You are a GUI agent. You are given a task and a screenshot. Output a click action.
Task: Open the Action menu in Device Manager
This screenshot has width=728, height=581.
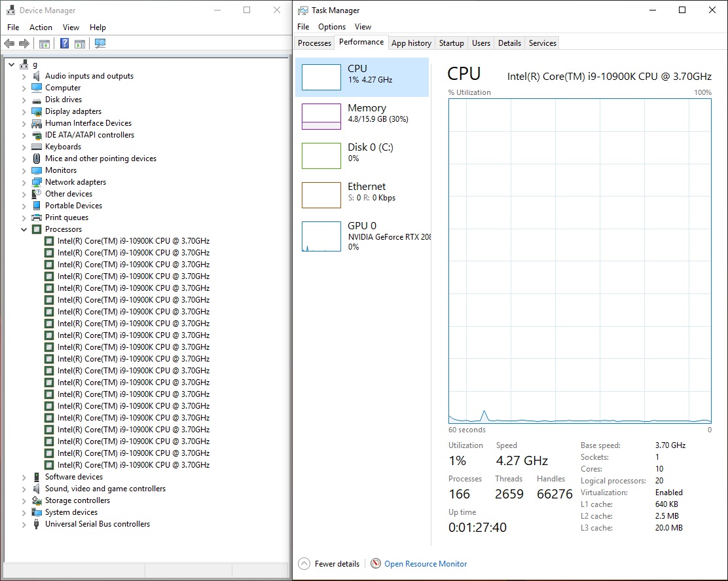pyautogui.click(x=41, y=28)
